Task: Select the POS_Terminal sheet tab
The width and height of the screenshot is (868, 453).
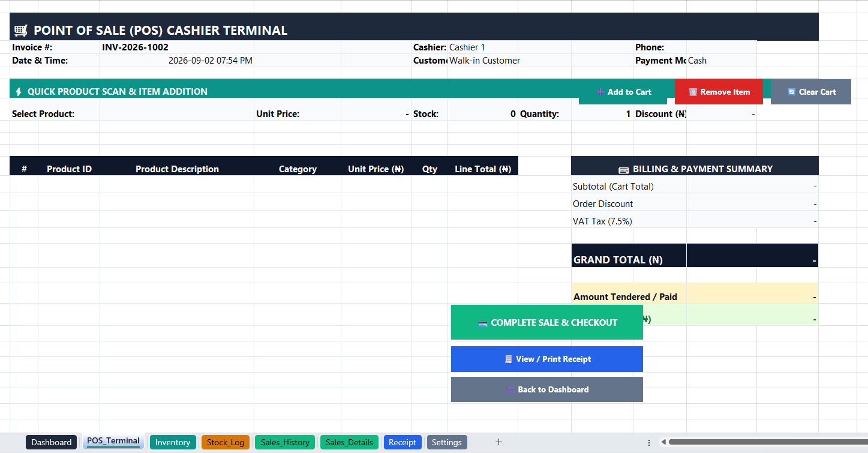Action: click(x=113, y=442)
